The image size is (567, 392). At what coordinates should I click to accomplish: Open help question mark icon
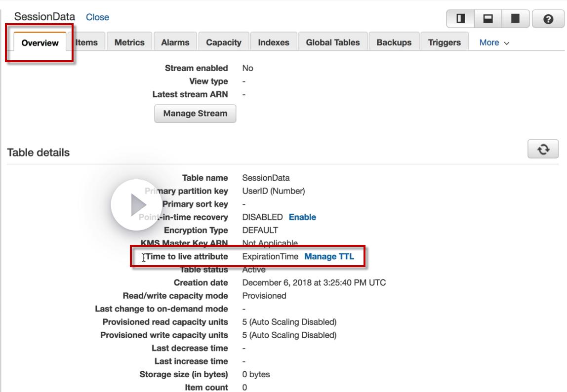pyautogui.click(x=548, y=19)
